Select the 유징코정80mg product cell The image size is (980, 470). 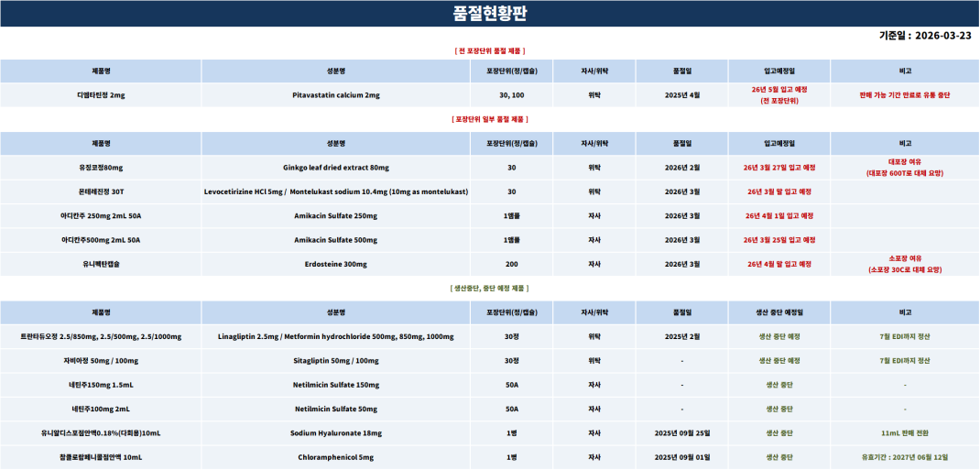tap(101, 168)
